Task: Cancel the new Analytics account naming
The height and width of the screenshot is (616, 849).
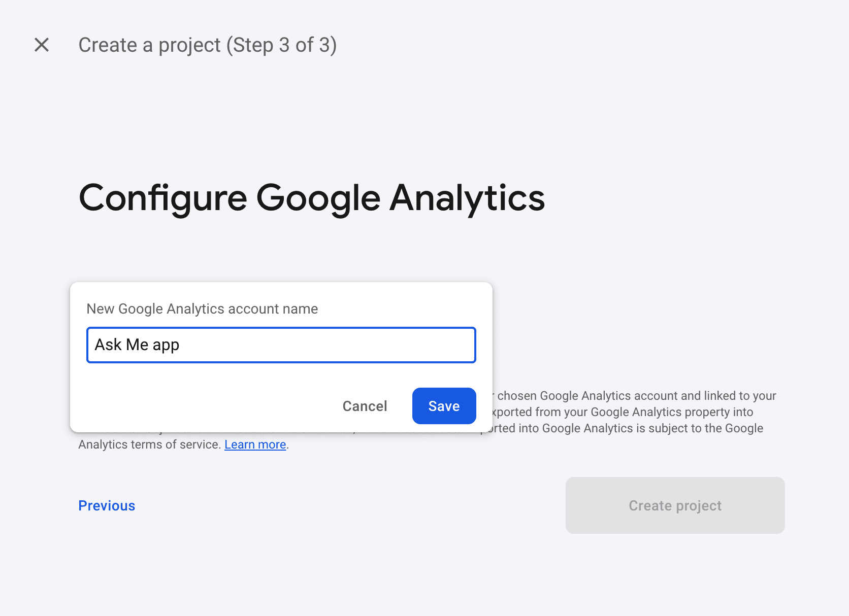Action: [x=364, y=405]
